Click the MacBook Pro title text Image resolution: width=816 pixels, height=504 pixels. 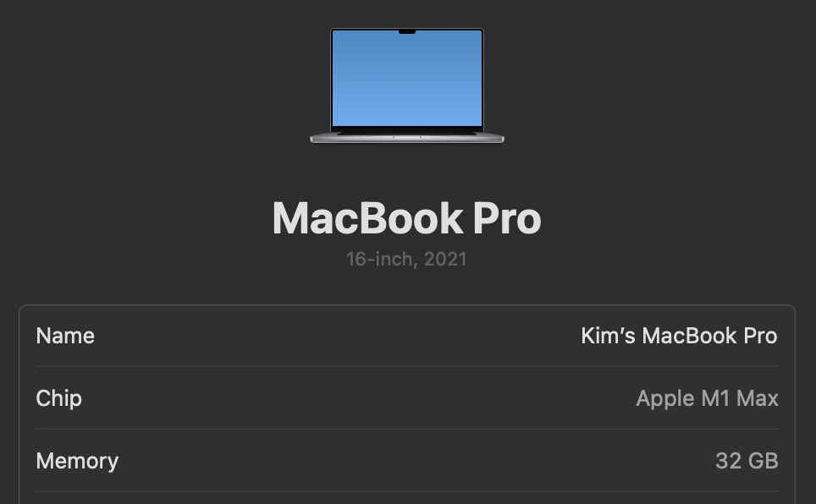[407, 219]
